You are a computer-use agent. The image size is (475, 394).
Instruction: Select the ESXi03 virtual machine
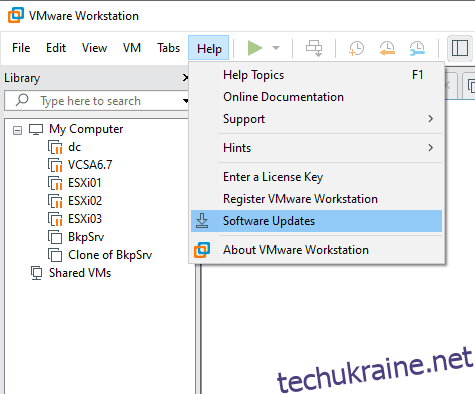click(85, 219)
